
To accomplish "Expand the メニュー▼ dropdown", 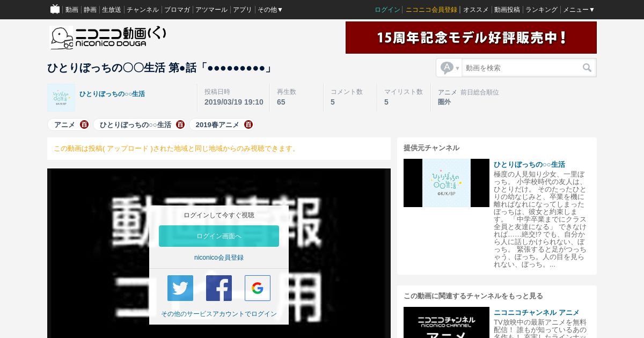I will (x=579, y=10).
